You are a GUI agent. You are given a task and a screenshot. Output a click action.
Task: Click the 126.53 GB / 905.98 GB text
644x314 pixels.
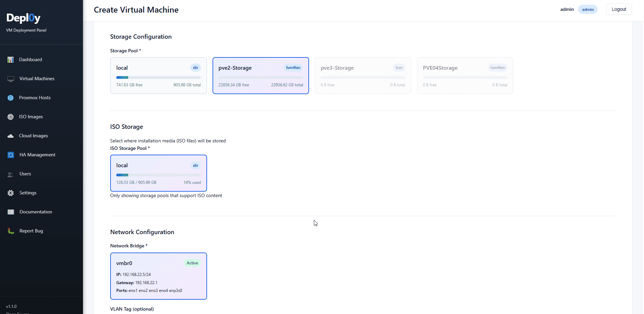136,182
